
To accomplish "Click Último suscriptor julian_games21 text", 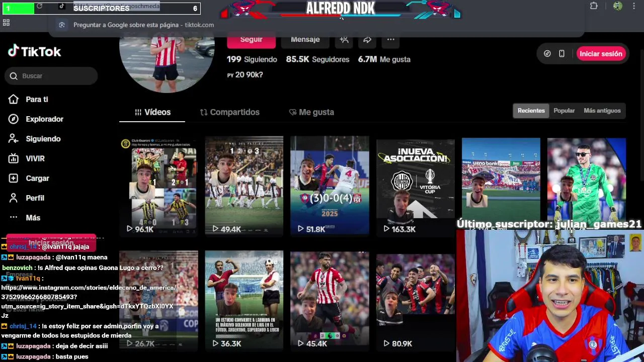I will (x=549, y=224).
